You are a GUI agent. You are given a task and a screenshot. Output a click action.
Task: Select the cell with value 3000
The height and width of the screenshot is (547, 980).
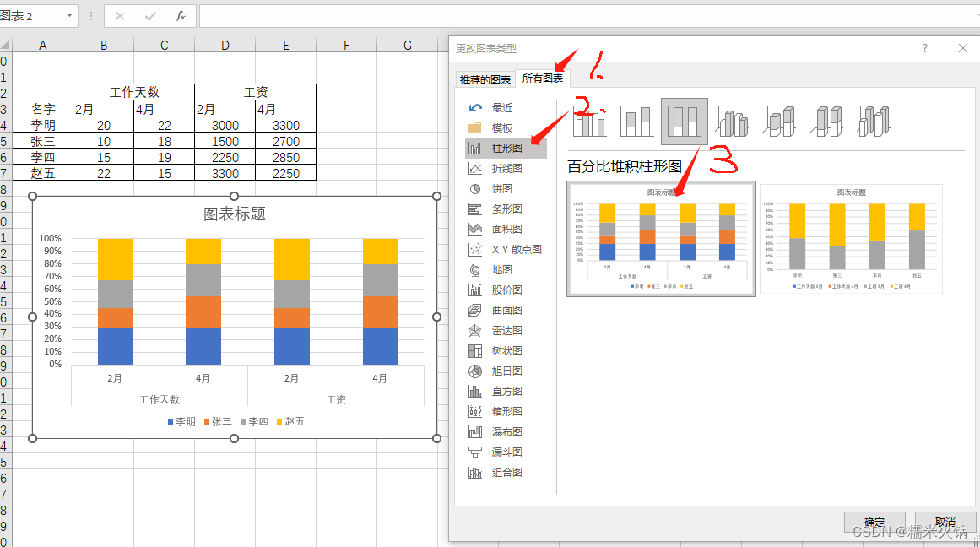click(x=225, y=125)
